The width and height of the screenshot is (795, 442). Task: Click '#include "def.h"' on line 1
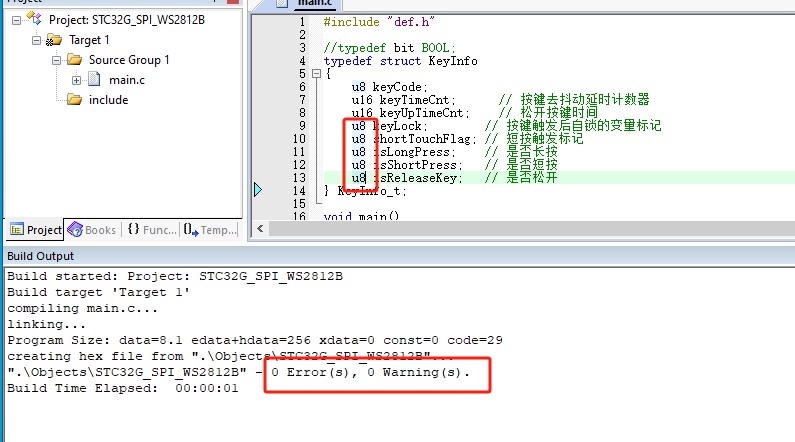click(x=379, y=22)
